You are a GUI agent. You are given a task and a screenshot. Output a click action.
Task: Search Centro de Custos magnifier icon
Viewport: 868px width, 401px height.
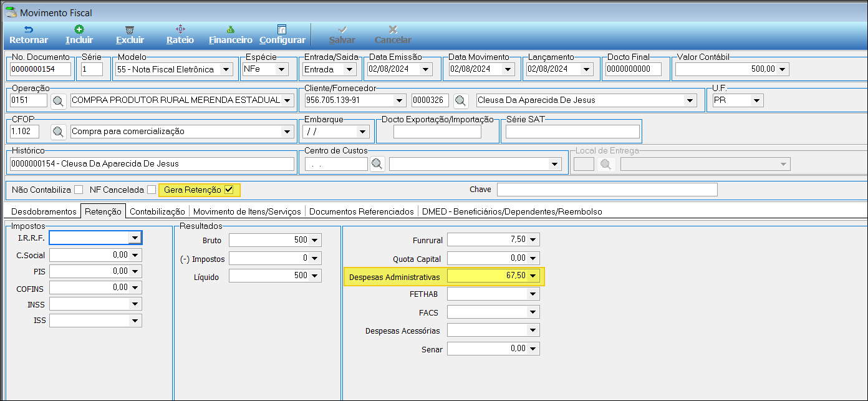[x=377, y=164]
